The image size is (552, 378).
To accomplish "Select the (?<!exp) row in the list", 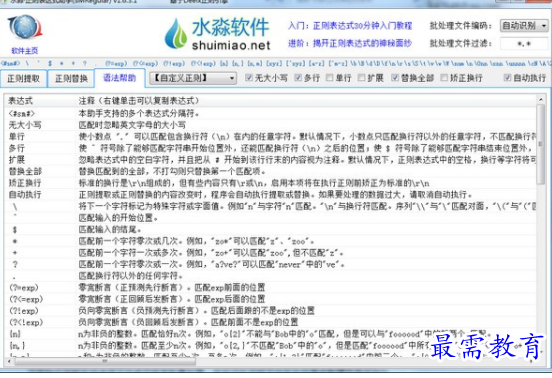I will [270, 322].
